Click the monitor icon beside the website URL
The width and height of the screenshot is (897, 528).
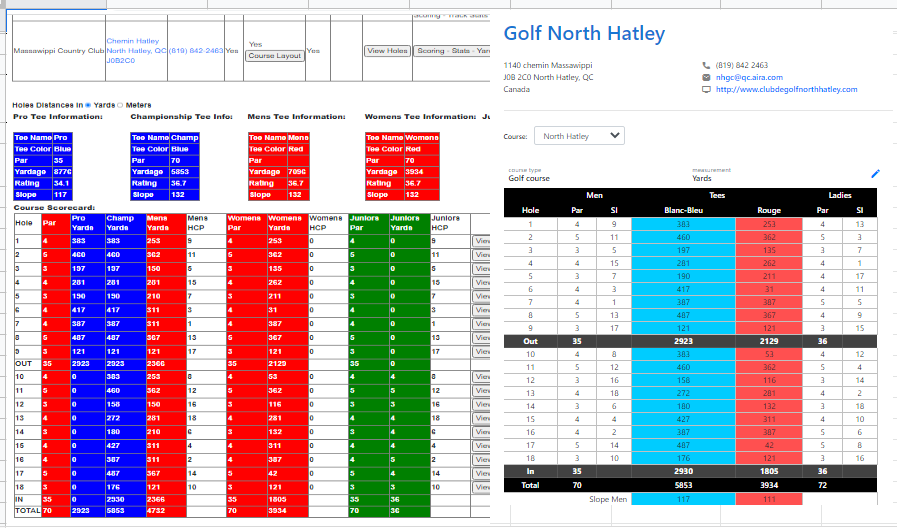pyautogui.click(x=706, y=89)
